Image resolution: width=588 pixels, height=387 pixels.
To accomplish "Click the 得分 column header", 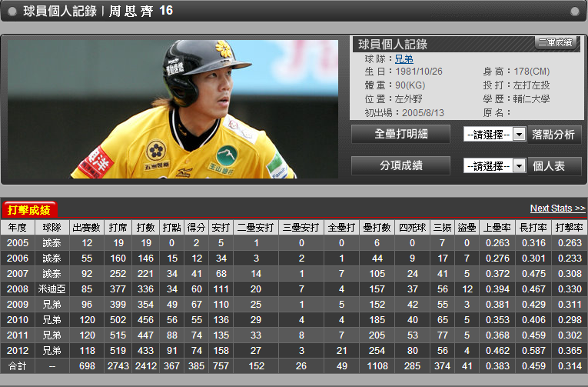I will (x=197, y=228).
